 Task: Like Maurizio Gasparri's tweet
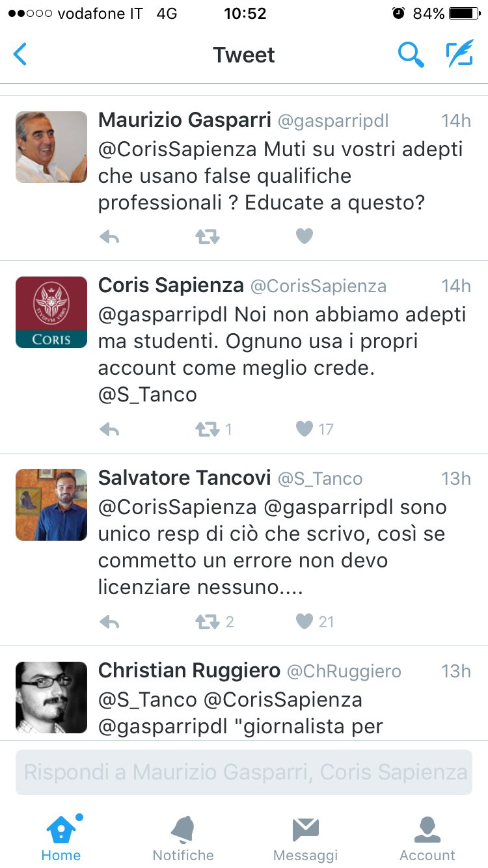coord(305,237)
